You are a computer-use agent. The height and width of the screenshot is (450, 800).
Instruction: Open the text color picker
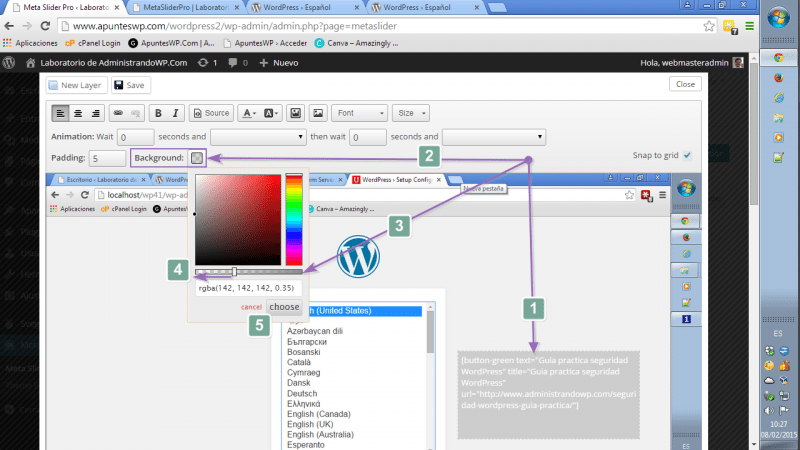click(x=249, y=113)
